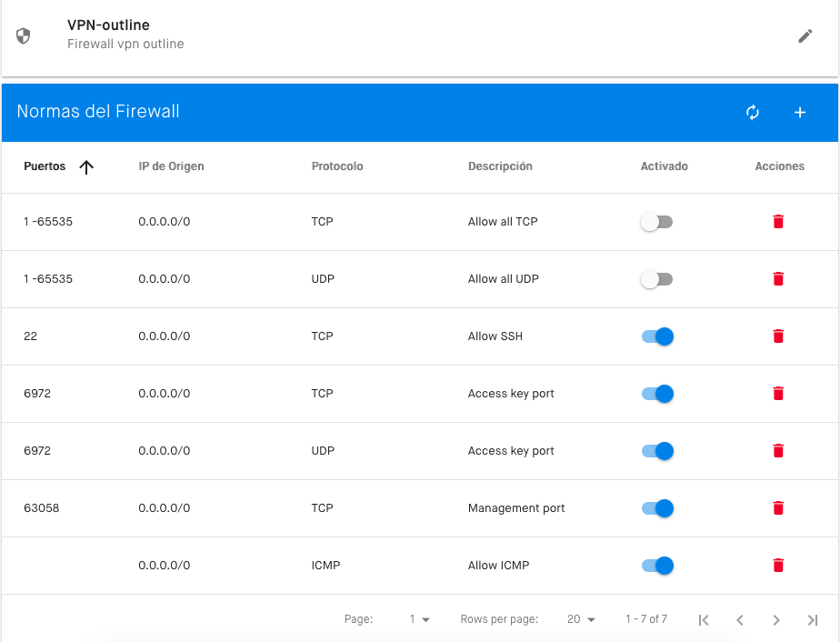Delete the Allow ICMP rule

778,566
